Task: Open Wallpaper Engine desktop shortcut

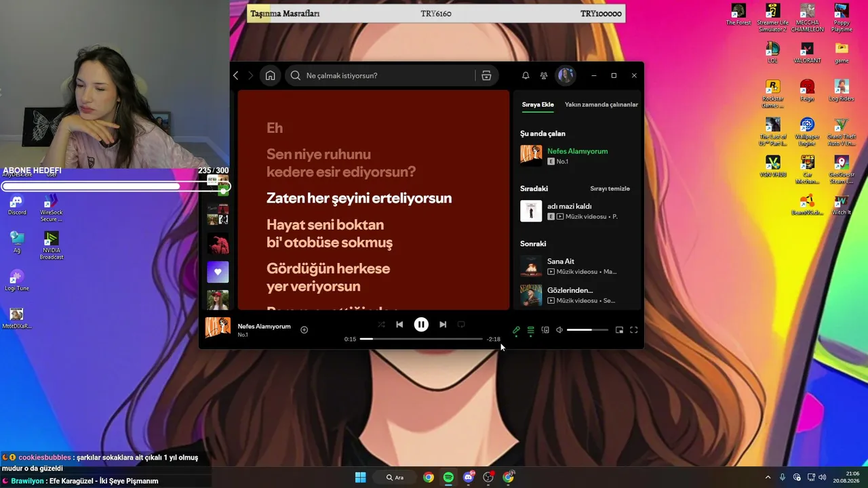Action: [807, 131]
